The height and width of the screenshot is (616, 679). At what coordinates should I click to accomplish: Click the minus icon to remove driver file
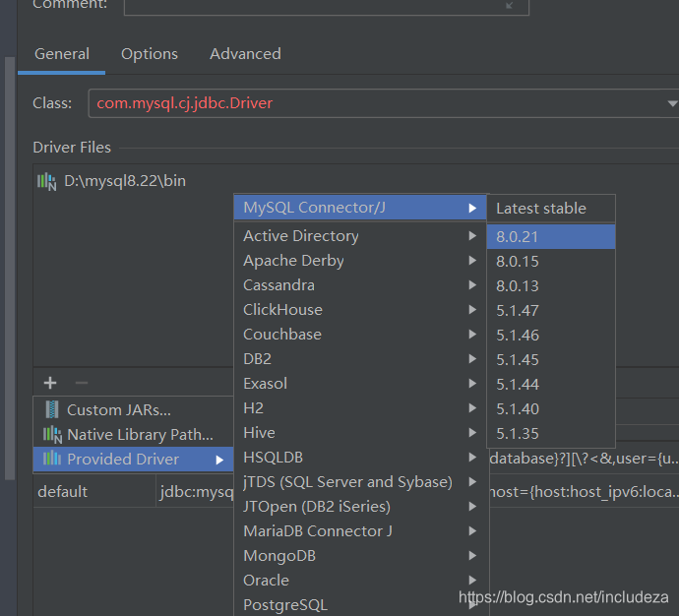(82, 383)
